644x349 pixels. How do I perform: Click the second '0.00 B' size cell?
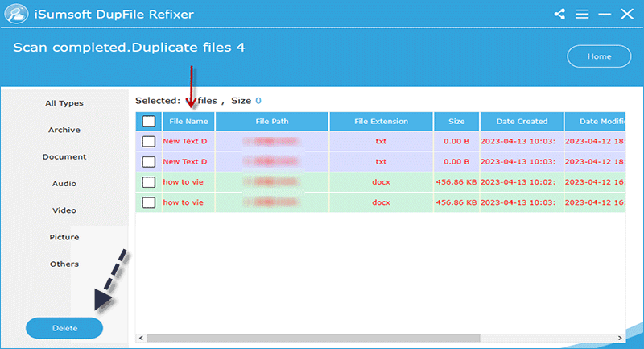click(456, 161)
